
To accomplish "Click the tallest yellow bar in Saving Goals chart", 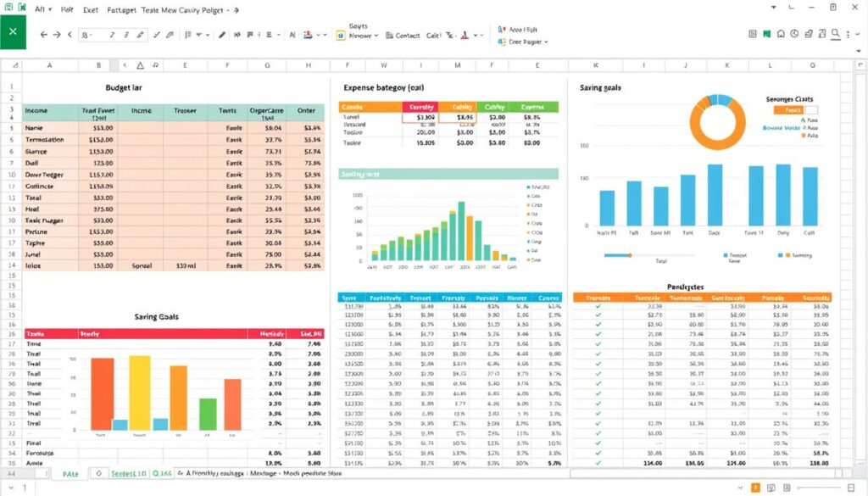I will pyautogui.click(x=140, y=393).
